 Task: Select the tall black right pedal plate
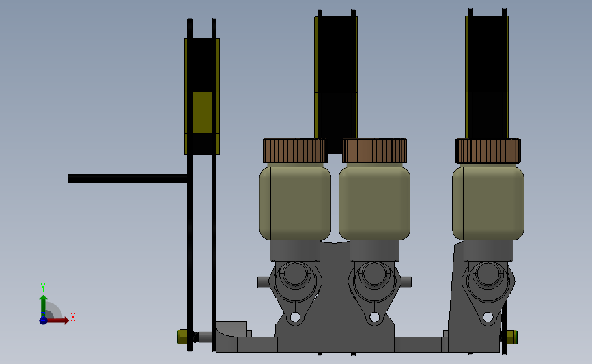487,77
